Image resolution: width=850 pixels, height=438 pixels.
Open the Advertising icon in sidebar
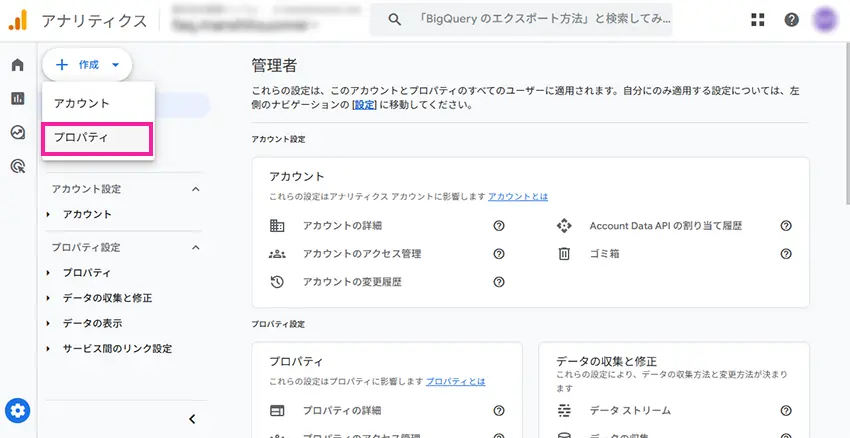(17, 166)
